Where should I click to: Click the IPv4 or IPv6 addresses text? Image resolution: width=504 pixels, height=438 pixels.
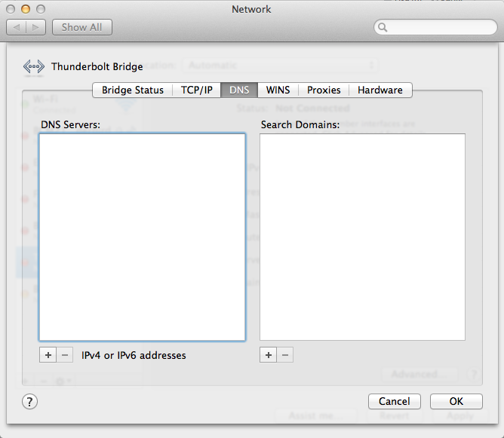[134, 355]
